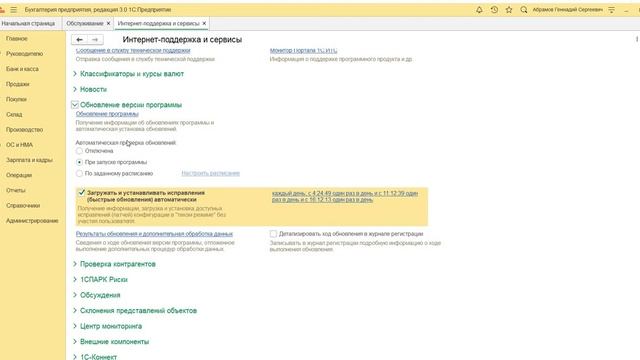640x360 pixels.
Task: Open Монитор Портала 1С:ИТС link
Action: [303, 50]
